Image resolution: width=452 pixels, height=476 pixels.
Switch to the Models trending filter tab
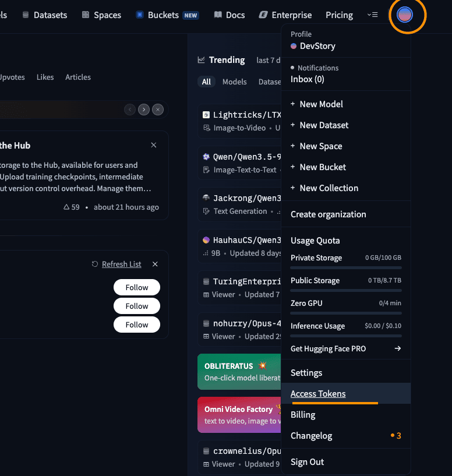234,82
